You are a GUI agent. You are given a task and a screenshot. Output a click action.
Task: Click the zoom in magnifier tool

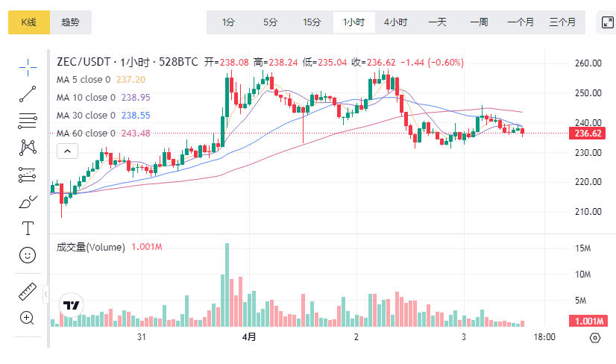[28, 318]
